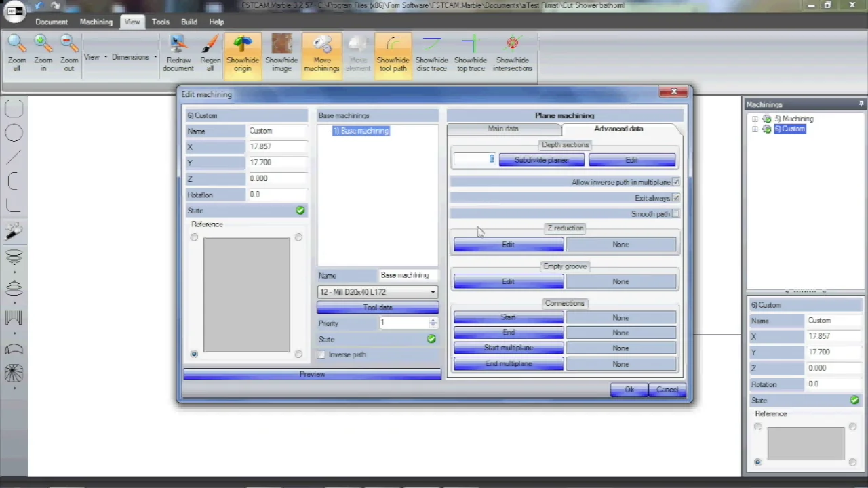Click Edit under Empty groove

(x=508, y=281)
